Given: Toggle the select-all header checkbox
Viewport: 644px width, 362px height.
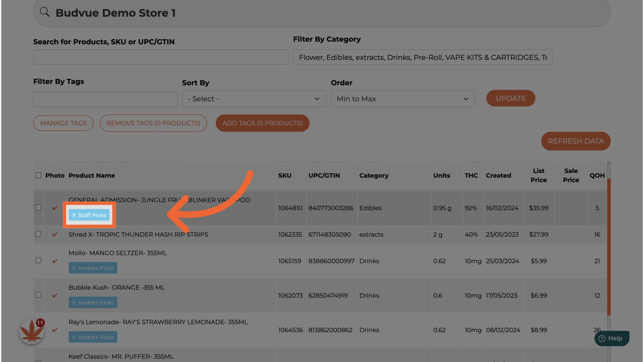Looking at the screenshot, I should [x=39, y=175].
